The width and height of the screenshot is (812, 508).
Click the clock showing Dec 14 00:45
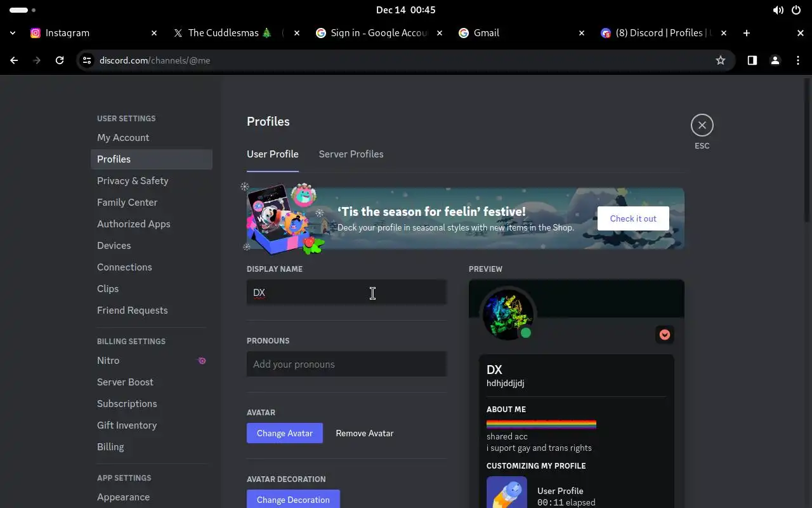coord(405,10)
